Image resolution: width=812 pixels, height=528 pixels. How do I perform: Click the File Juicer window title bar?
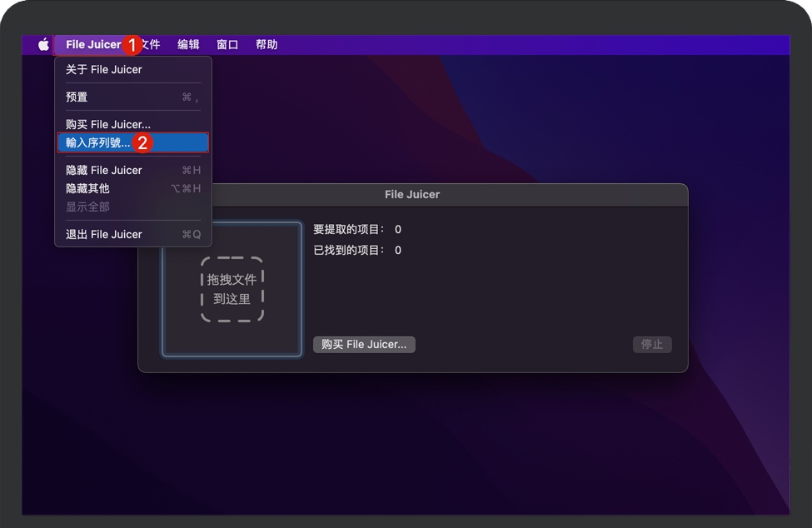413,195
